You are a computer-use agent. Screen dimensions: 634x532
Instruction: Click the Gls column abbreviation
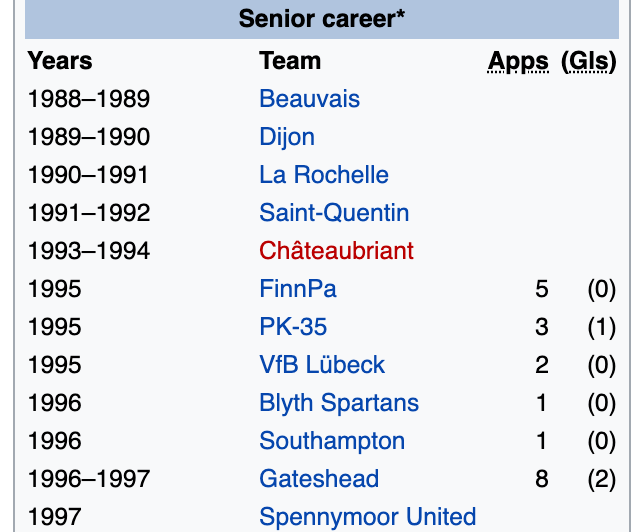tap(588, 62)
